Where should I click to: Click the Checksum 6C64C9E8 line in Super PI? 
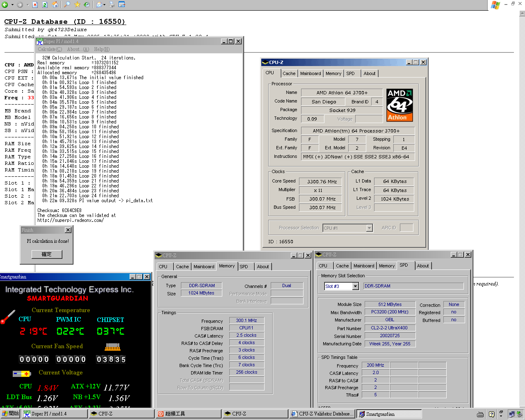(59, 210)
